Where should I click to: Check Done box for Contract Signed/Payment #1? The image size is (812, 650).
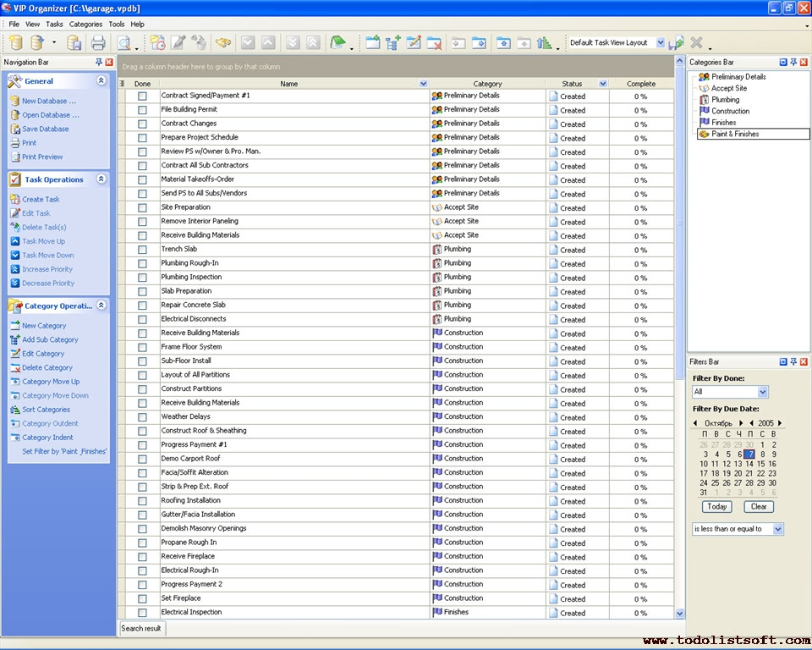pos(142,96)
